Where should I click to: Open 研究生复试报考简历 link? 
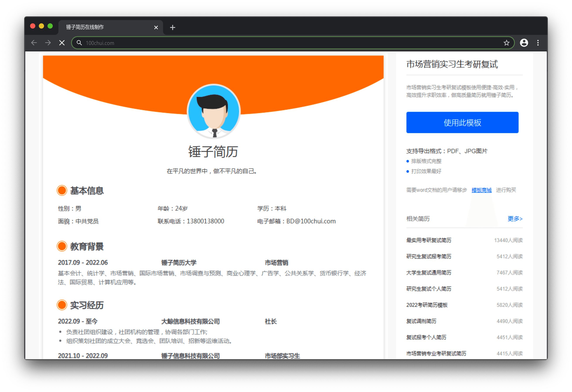coord(429,257)
